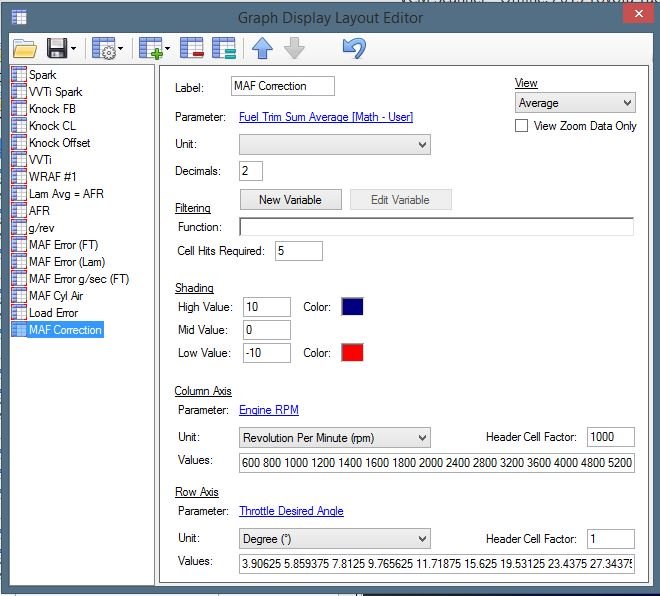Click the Decimals input field
The width and height of the screenshot is (660, 596).
pyautogui.click(x=251, y=171)
